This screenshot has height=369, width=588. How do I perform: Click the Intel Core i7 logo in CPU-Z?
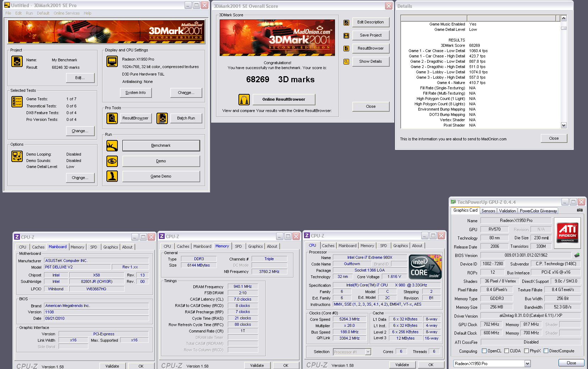point(425,267)
